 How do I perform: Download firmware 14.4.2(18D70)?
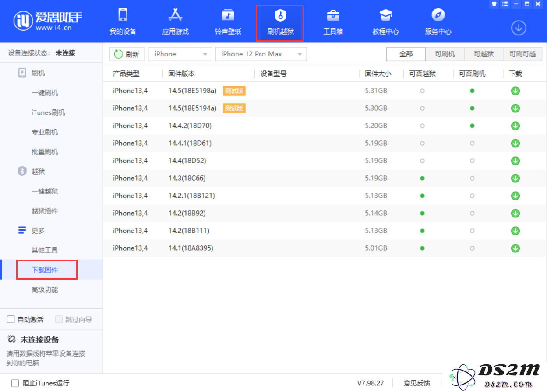pyautogui.click(x=515, y=126)
